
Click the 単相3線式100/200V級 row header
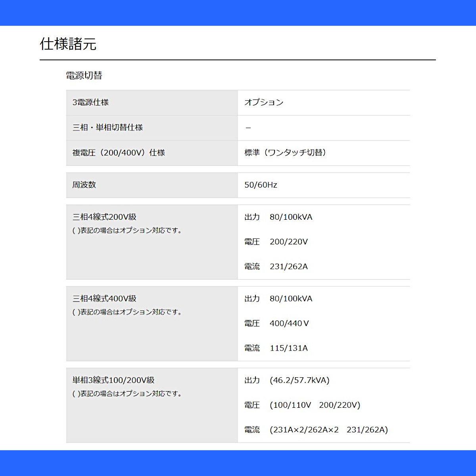pyautogui.click(x=113, y=380)
